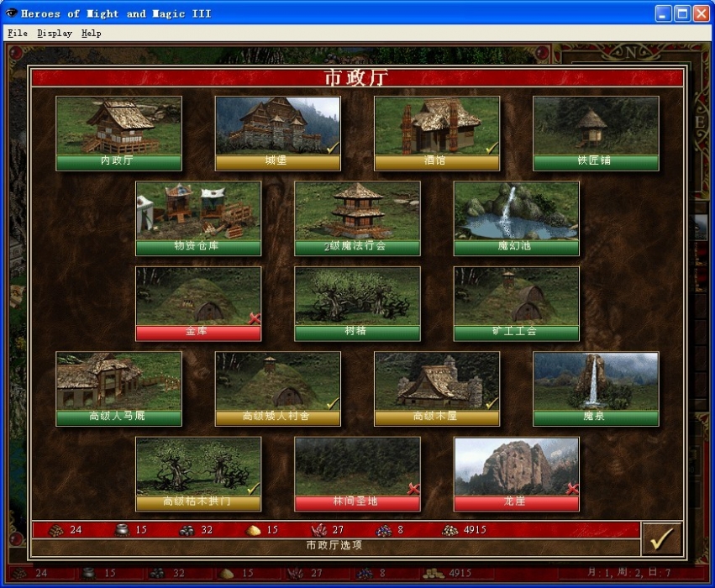Click the mercury icon in town hall resource bar

[x=122, y=530]
